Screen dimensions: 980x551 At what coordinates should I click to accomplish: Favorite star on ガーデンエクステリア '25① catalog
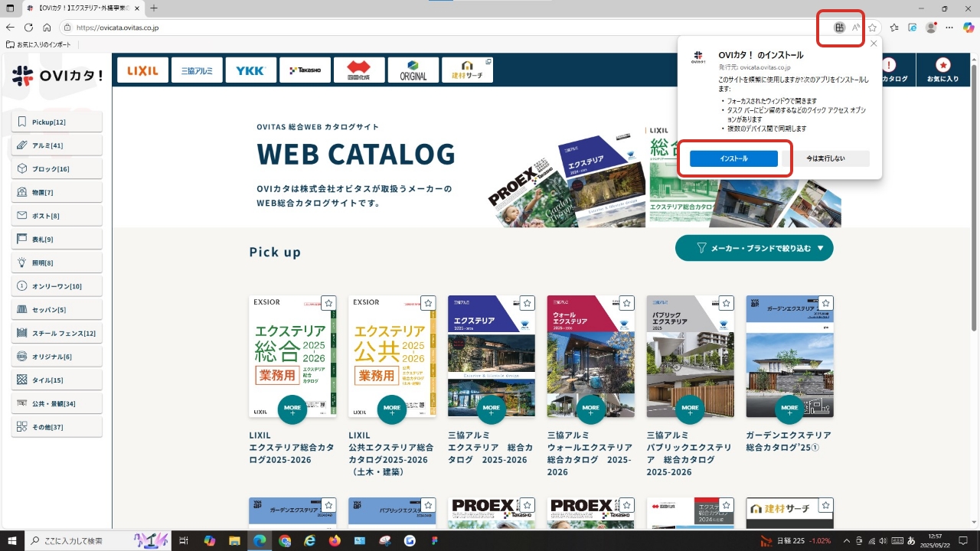[825, 303]
